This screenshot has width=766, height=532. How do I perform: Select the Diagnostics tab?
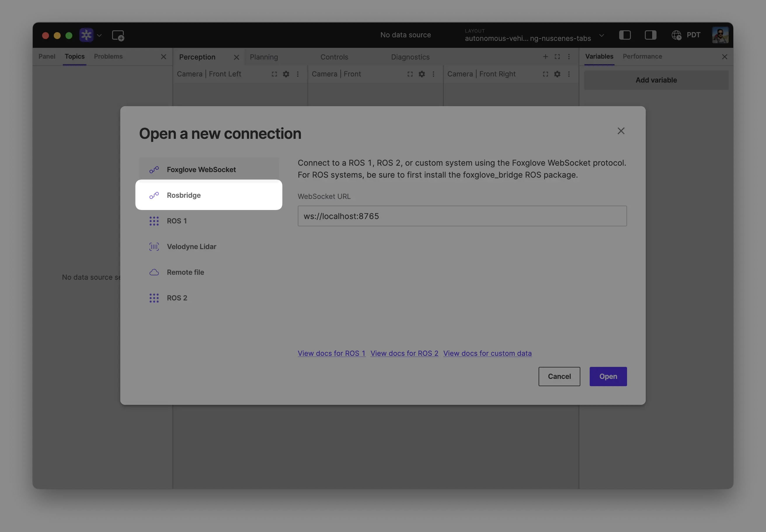(410, 57)
